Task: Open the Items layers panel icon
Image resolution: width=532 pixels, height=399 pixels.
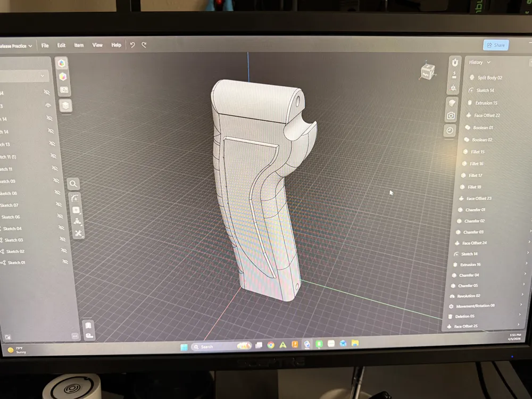Action: (x=65, y=105)
